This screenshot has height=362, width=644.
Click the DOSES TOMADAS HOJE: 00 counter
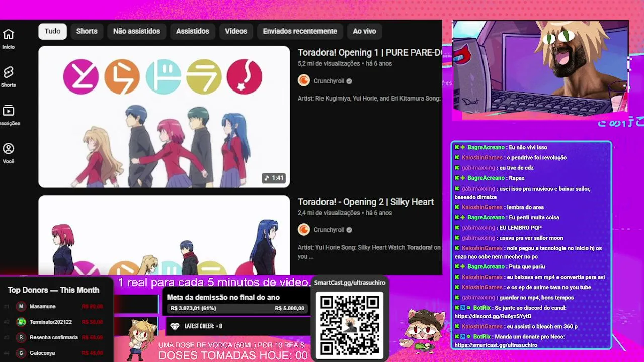click(x=233, y=355)
